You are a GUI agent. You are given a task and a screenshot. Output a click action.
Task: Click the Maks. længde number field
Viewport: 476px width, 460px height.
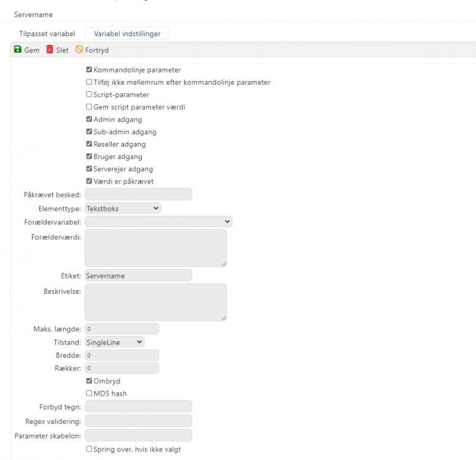[x=121, y=329]
